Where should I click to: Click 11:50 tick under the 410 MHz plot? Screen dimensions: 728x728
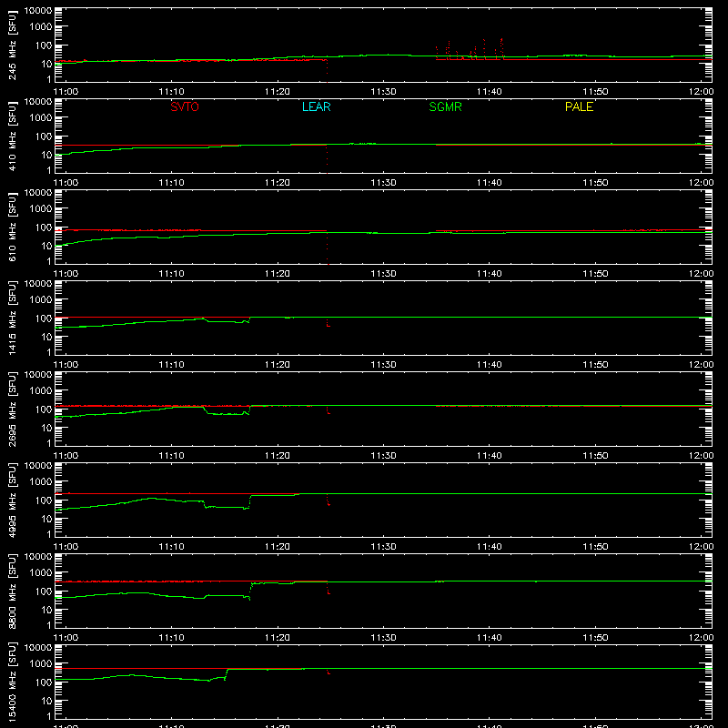pyautogui.click(x=595, y=183)
